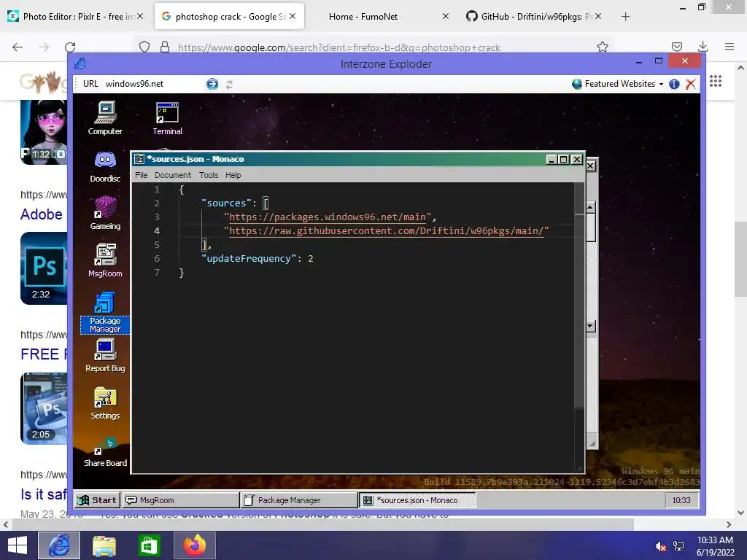
Task: Click the Adobe search result link
Action: pos(42,214)
